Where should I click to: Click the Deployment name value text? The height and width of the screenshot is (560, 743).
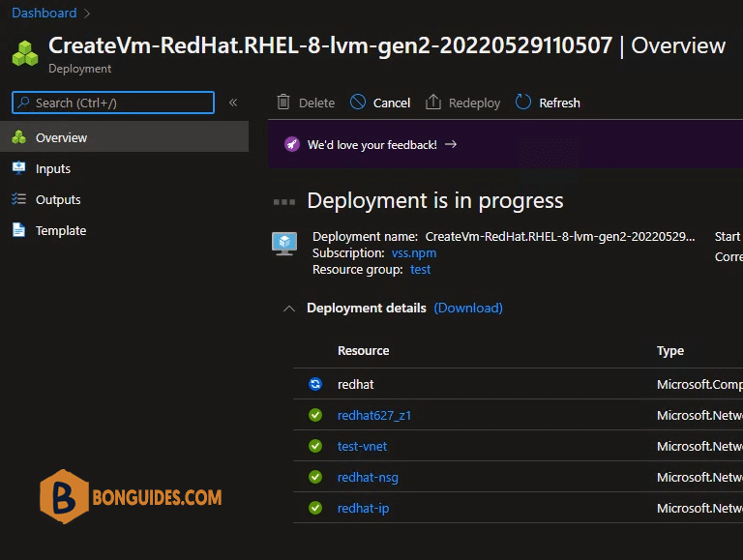point(559,236)
